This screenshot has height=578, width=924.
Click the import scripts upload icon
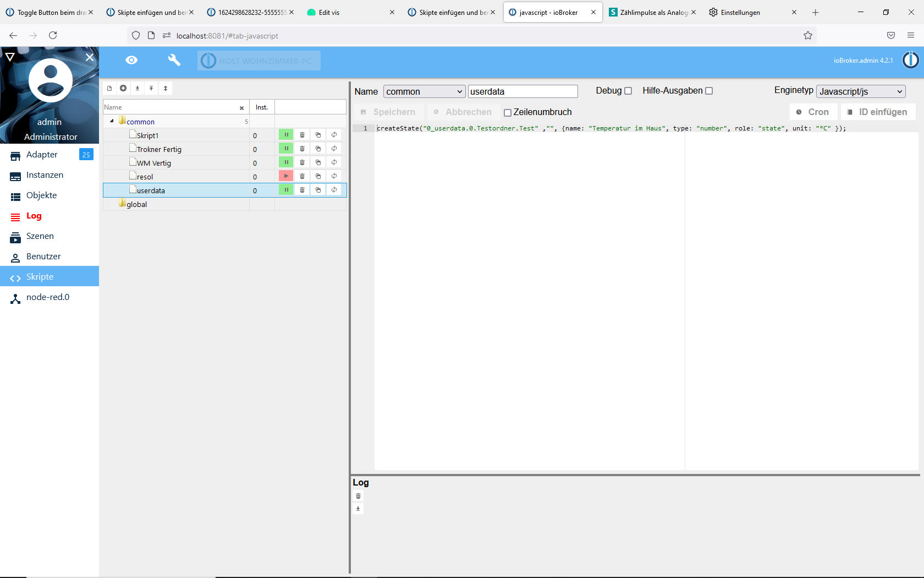[x=151, y=88]
